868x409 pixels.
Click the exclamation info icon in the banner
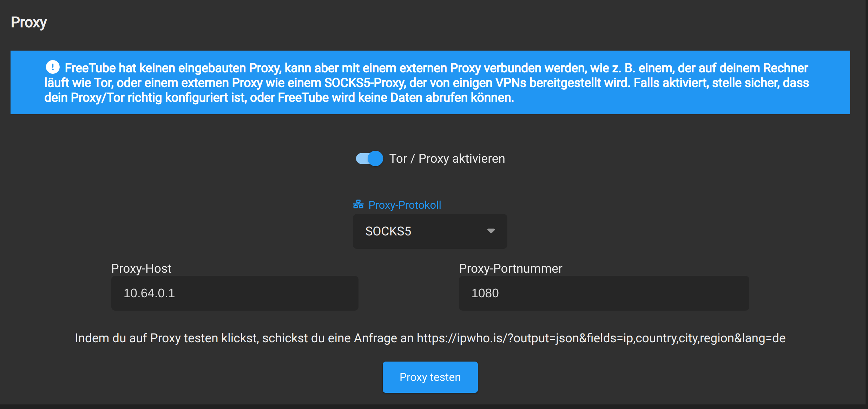pos(53,67)
